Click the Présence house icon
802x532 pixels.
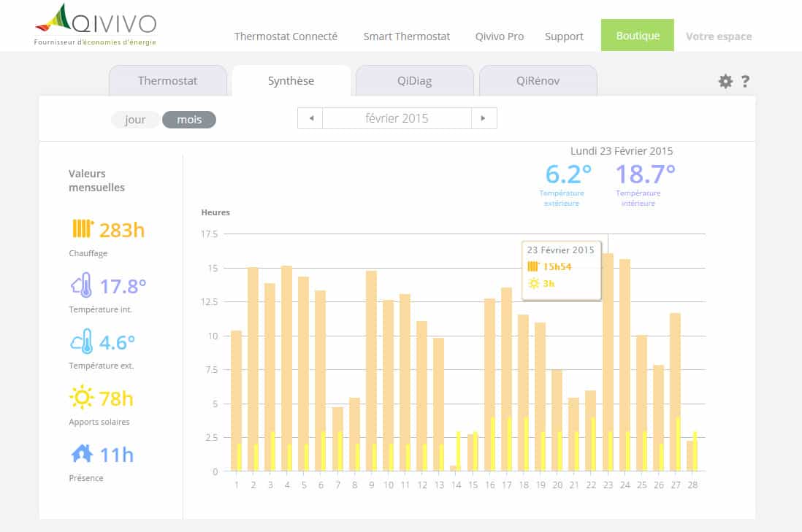(82, 453)
